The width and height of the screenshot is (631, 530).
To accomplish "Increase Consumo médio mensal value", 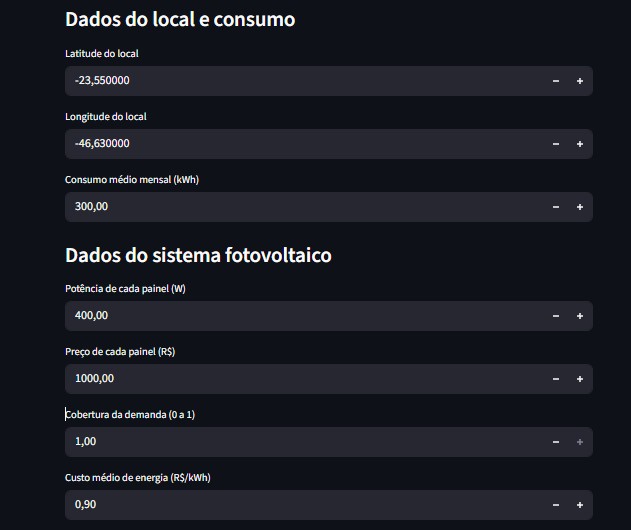I will (580, 207).
